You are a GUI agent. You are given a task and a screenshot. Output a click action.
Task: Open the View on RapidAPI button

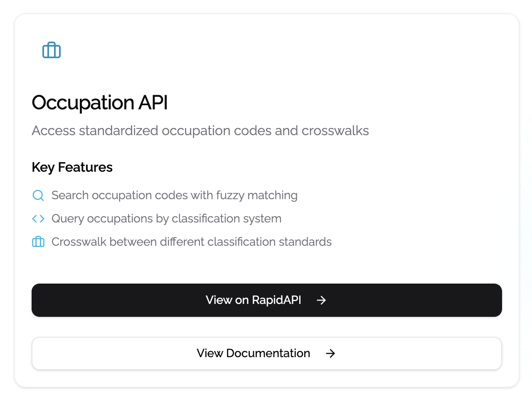coord(254,300)
